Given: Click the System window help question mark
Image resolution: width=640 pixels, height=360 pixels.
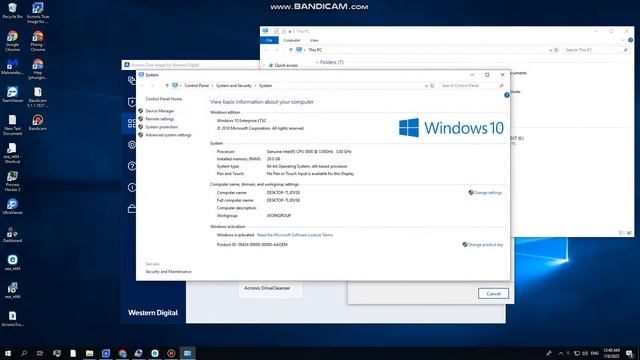Looking at the screenshot, I should [x=507, y=95].
